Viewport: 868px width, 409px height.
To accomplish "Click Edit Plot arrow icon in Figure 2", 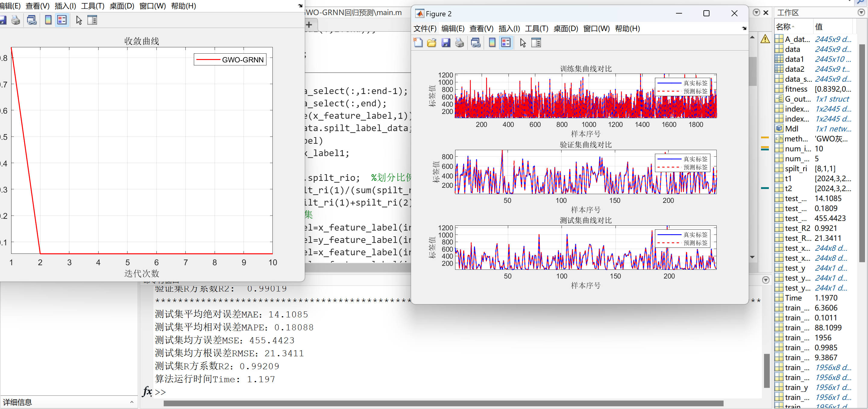I will pyautogui.click(x=523, y=43).
